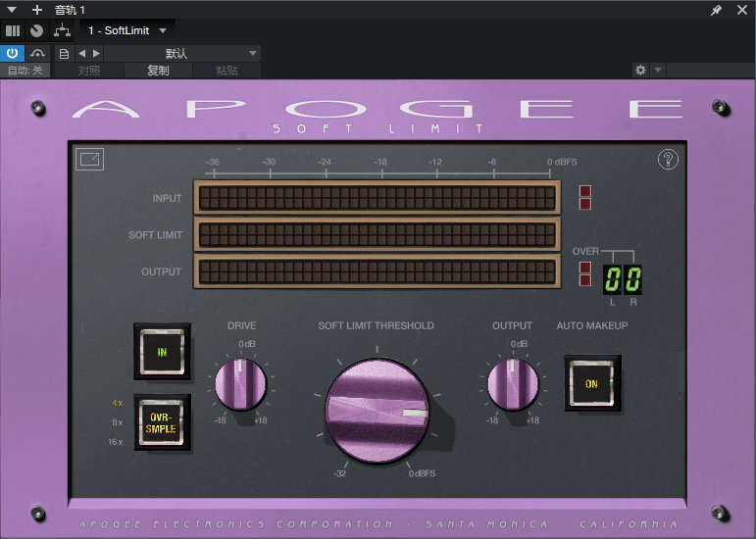
Task: Click the OVR-SMPLE oversample button
Action: (162, 422)
